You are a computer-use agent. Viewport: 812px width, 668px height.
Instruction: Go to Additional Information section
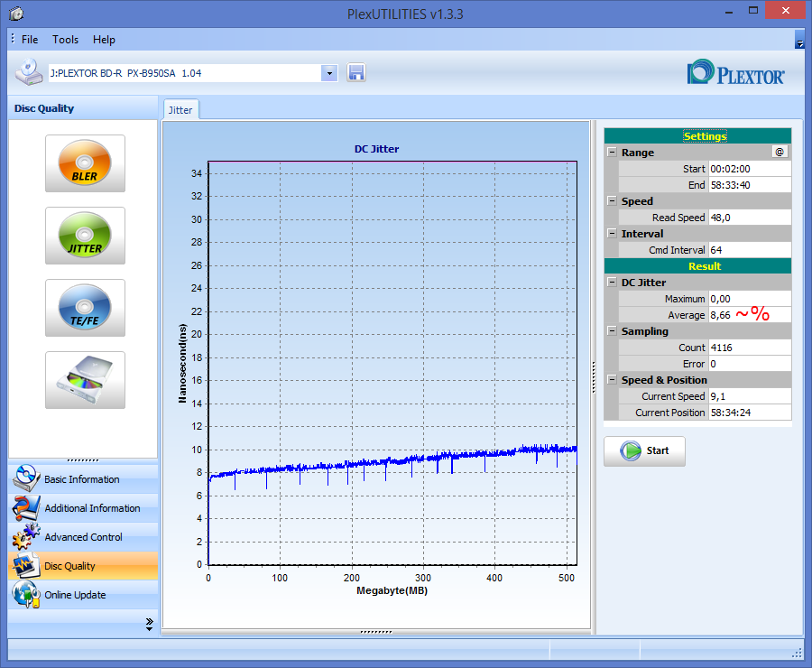(x=83, y=508)
